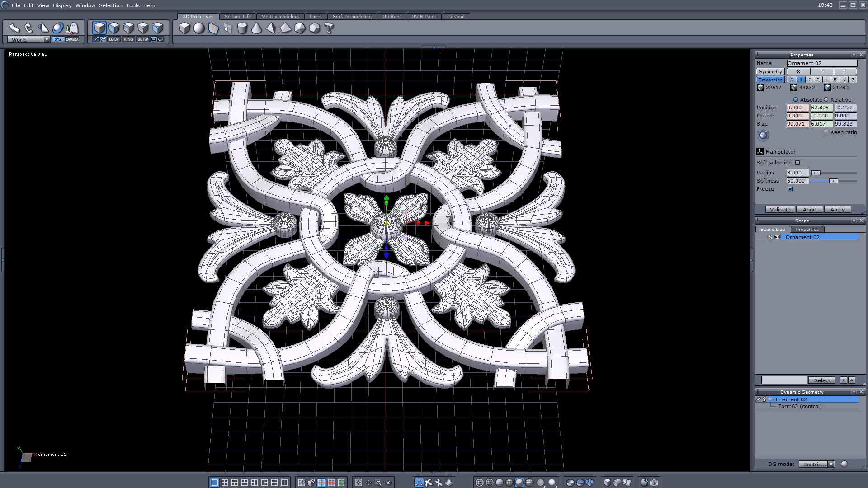Viewport: 868px width, 488px height.
Task: Select the Sphere primitive icon
Action: pos(199,28)
